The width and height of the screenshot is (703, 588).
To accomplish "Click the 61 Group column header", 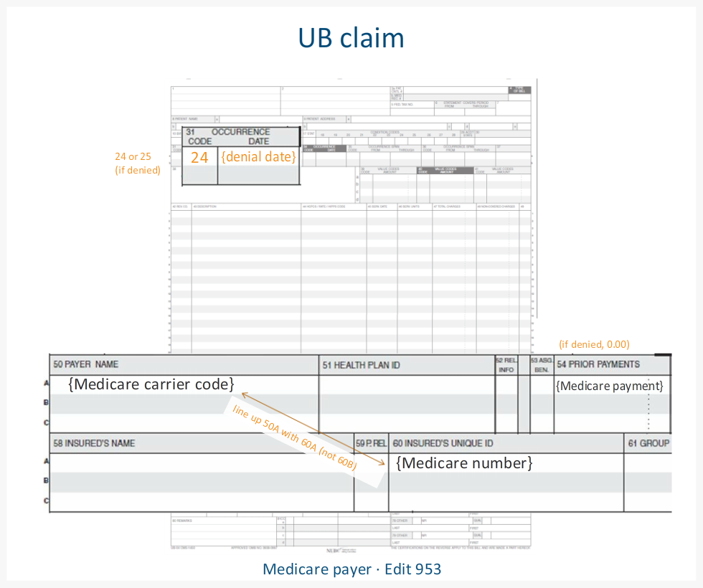I will click(x=648, y=443).
